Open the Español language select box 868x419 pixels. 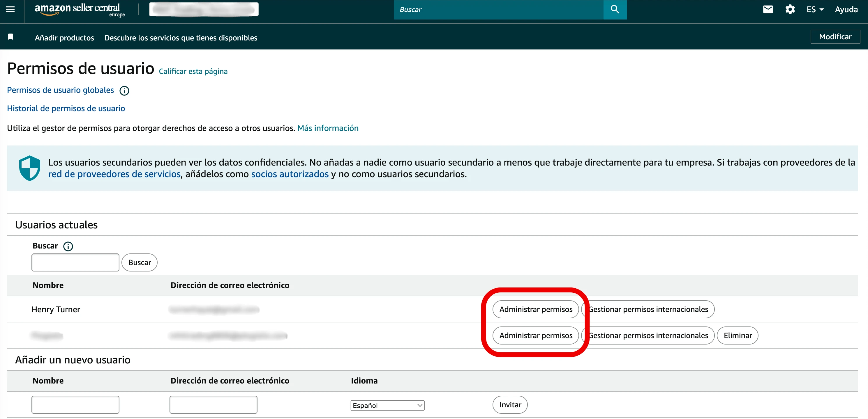click(x=387, y=405)
